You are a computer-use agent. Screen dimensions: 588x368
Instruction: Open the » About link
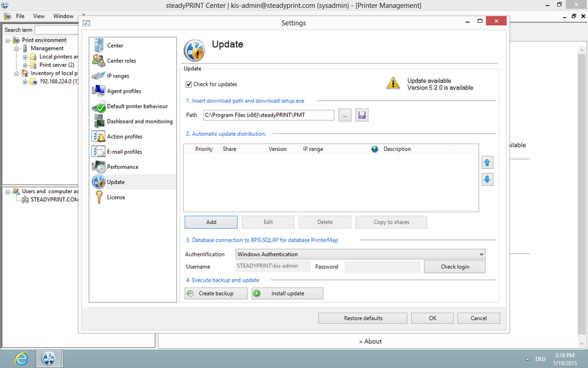coord(370,342)
